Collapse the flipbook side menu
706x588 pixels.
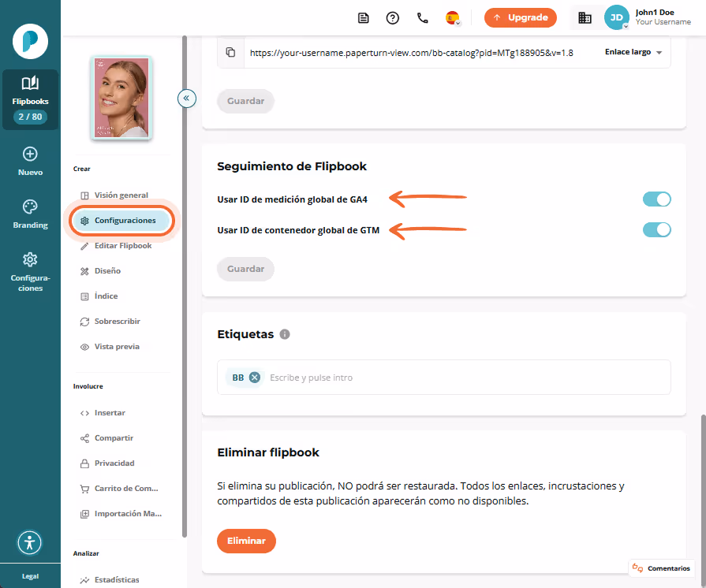pos(186,98)
